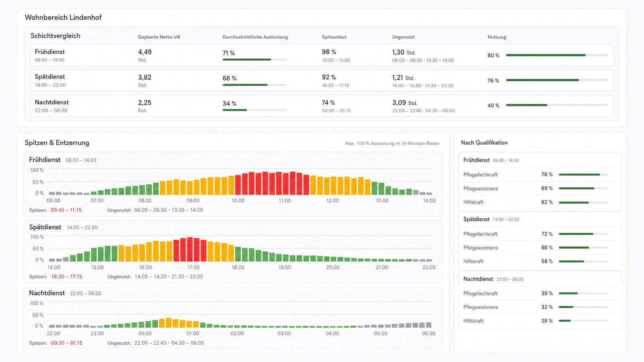Click the "72 %" Pflegefachkraft value
644x362 pixels.
click(x=547, y=234)
